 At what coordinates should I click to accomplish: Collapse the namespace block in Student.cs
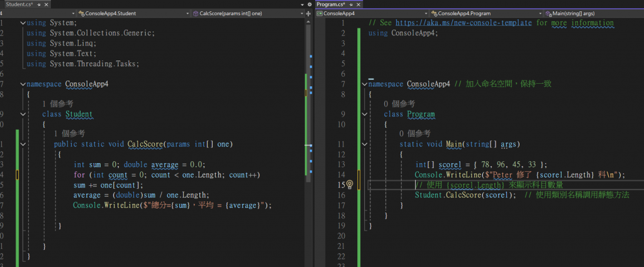pos(23,84)
